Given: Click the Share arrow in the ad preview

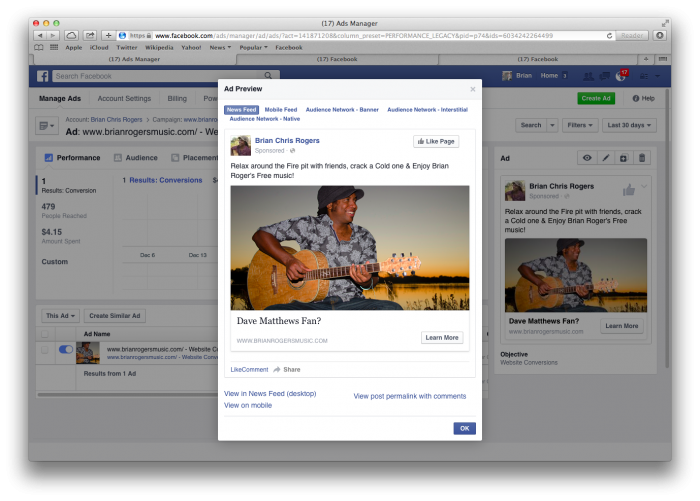Looking at the screenshot, I should coord(277,370).
